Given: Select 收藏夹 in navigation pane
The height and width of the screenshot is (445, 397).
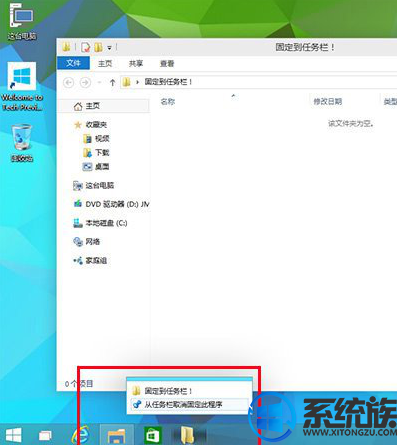Looking at the screenshot, I should pyautogui.click(x=96, y=125).
